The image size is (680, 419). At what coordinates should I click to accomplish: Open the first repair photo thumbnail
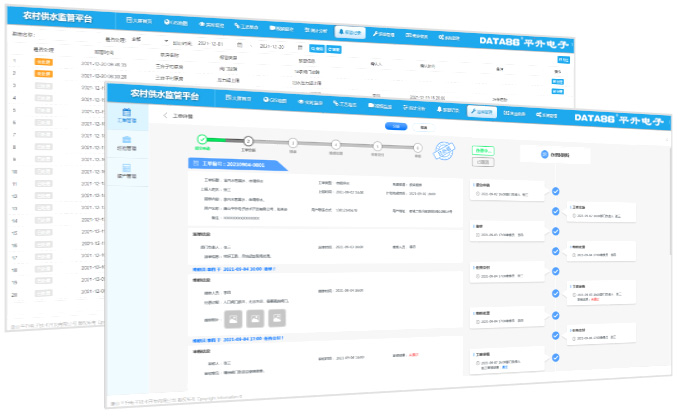tap(233, 319)
